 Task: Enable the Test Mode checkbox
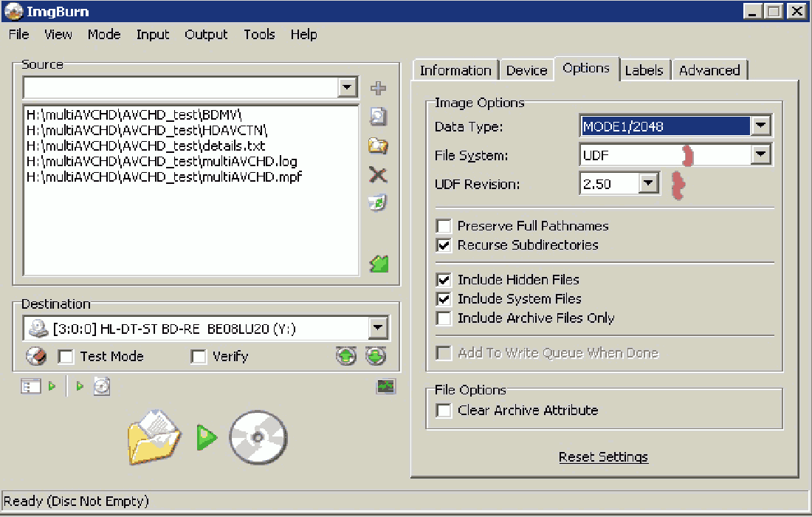(66, 357)
